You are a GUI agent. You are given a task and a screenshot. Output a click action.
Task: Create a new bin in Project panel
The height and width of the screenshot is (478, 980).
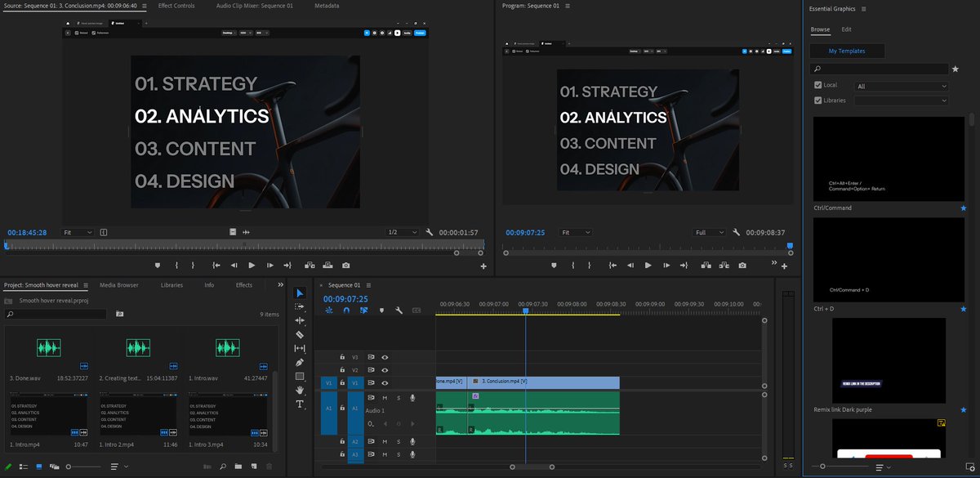click(x=238, y=467)
